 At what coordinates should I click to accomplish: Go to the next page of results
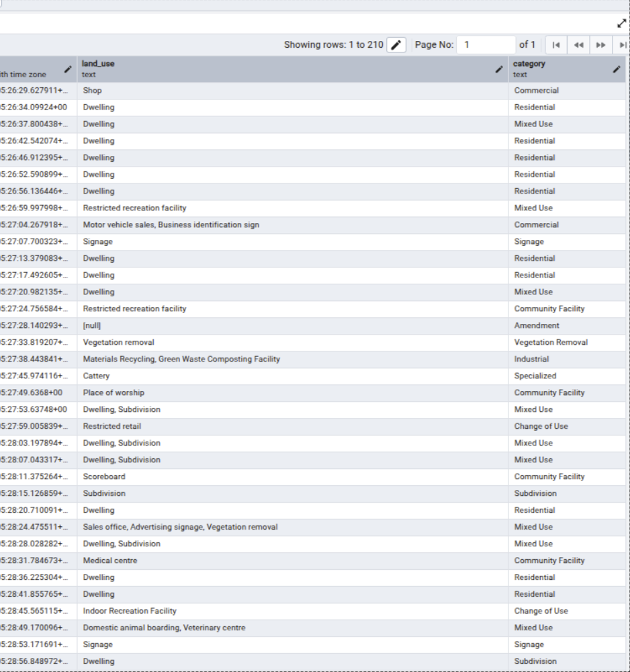click(x=601, y=45)
